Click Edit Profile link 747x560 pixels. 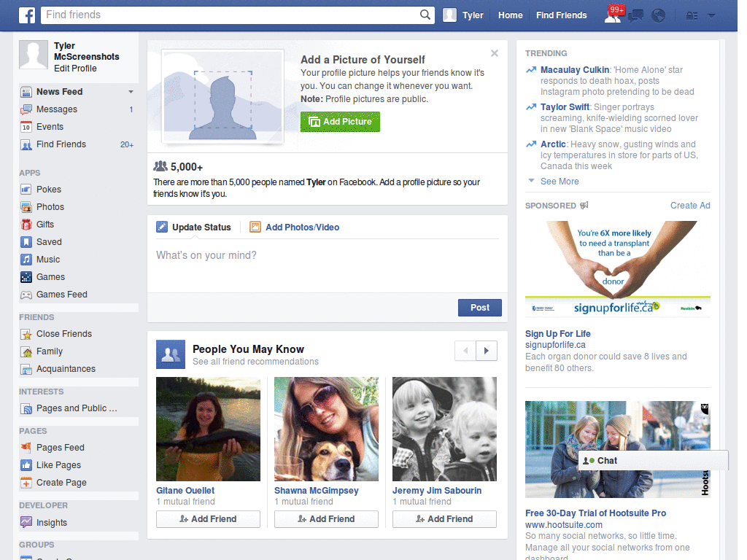point(75,69)
